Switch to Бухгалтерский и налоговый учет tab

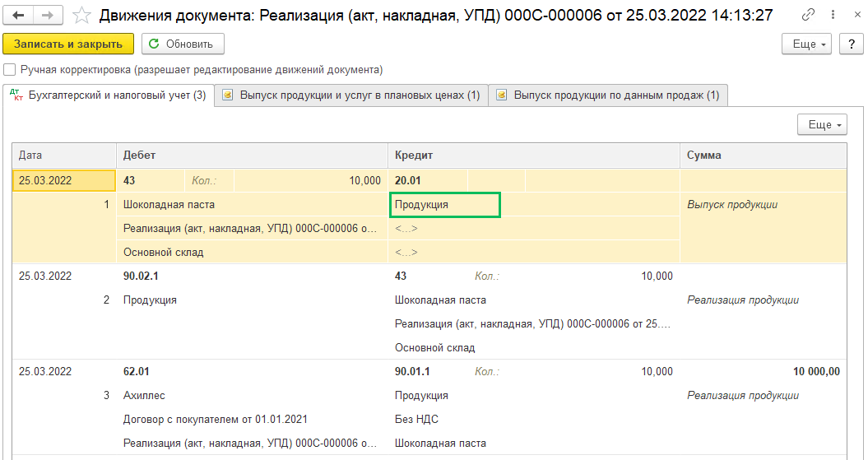109,95
